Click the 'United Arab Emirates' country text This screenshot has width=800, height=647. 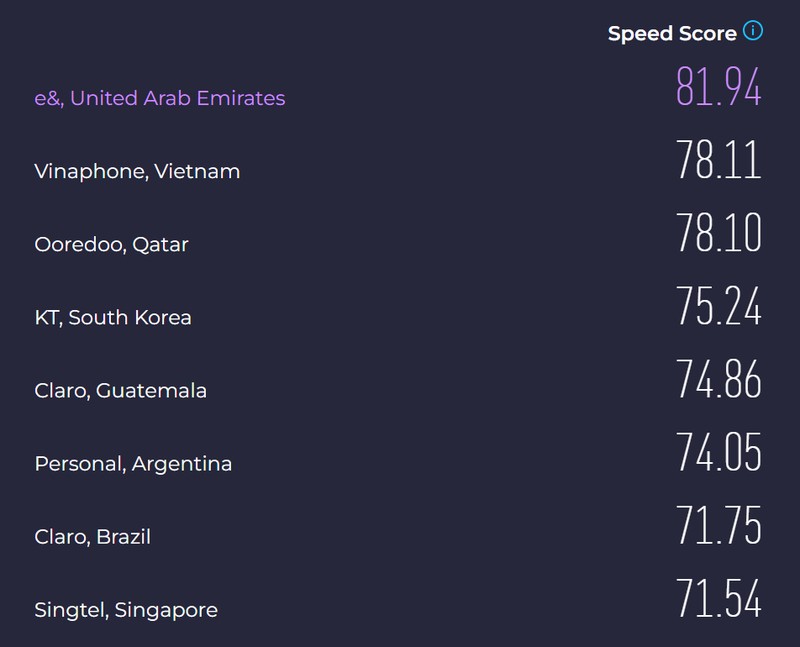pos(178,98)
